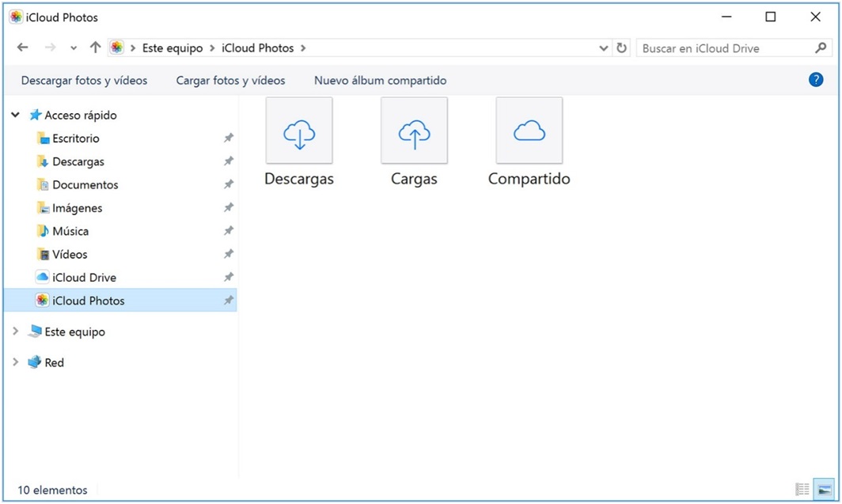This screenshot has width=842, height=504.
Task: Refresh the current folder view
Action: tap(621, 47)
